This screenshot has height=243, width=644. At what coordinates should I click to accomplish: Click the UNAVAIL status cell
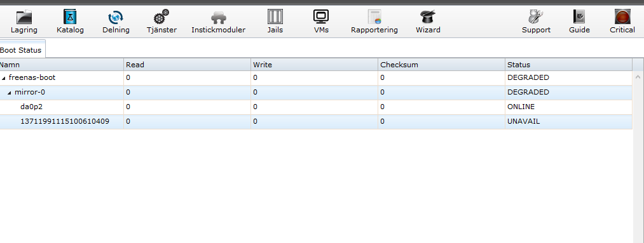(x=568, y=122)
